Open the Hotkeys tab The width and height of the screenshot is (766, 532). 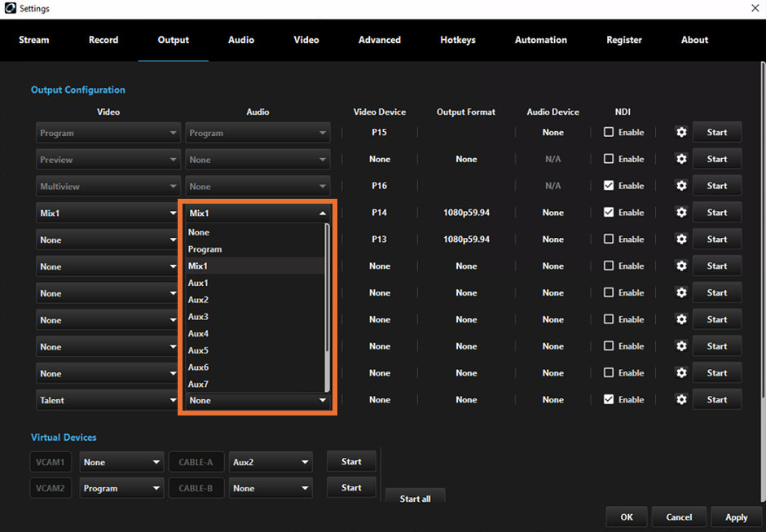pos(457,39)
